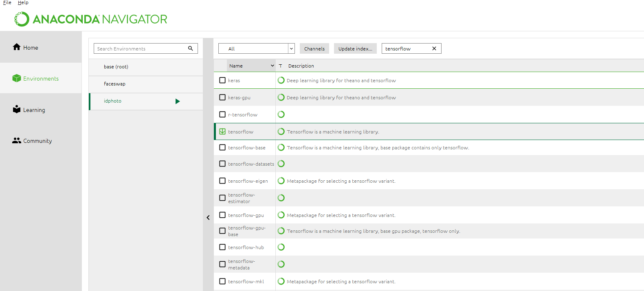
Task: Sort packages by the Name column
Action: [251, 66]
